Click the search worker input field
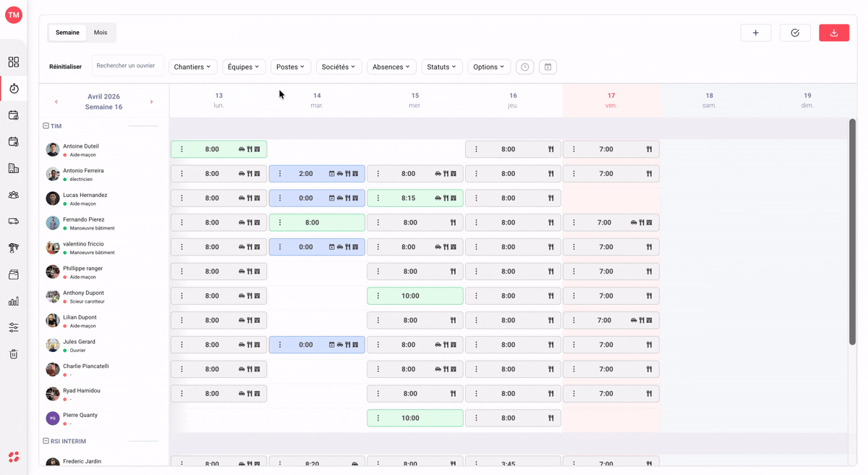868x475 pixels. coord(127,66)
